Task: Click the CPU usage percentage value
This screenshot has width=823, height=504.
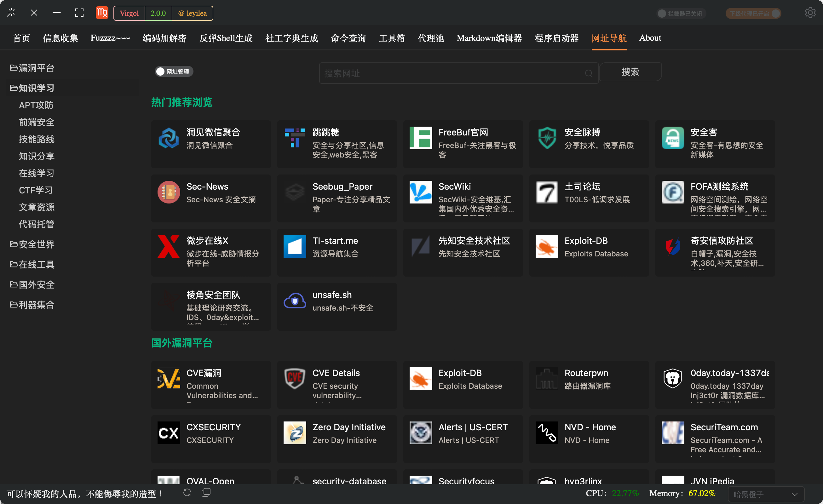Action: 625,493
